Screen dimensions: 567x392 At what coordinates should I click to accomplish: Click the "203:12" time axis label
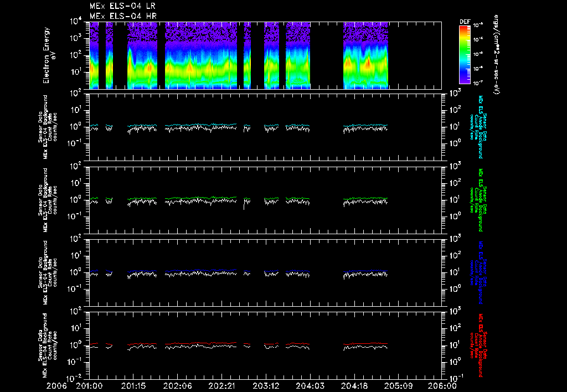(266, 386)
